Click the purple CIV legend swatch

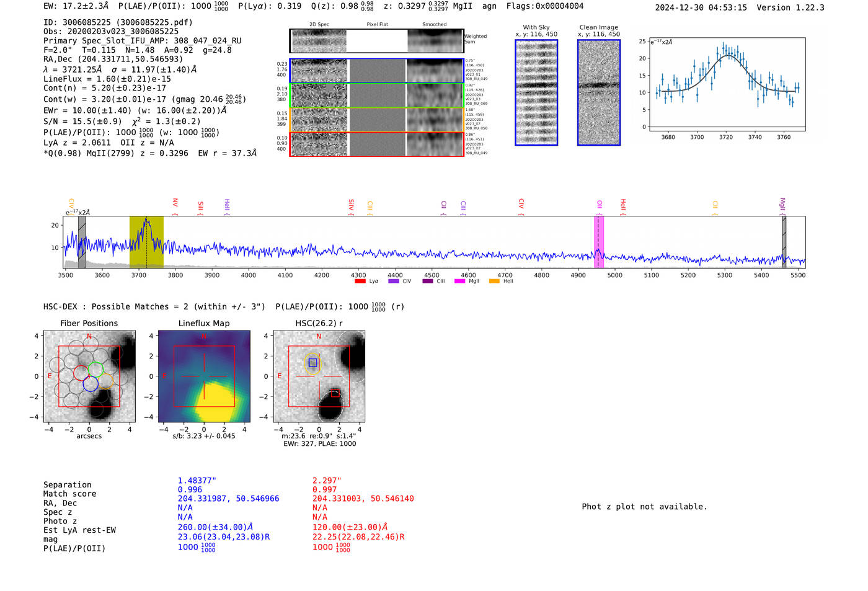[394, 282]
